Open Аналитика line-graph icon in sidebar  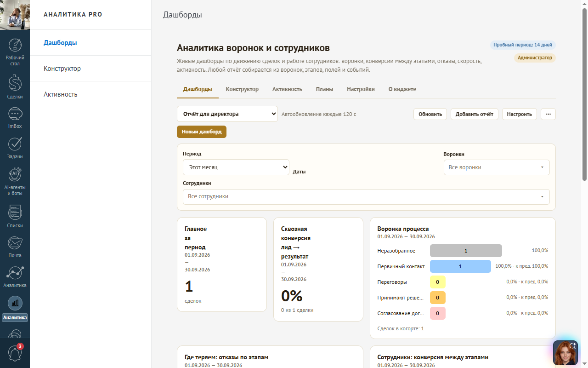click(x=15, y=273)
